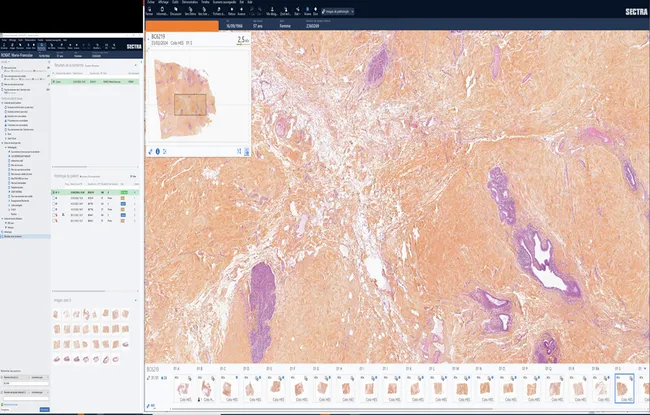Click the small stack icon on slide 01 G
650x415 pixels.
327,378
